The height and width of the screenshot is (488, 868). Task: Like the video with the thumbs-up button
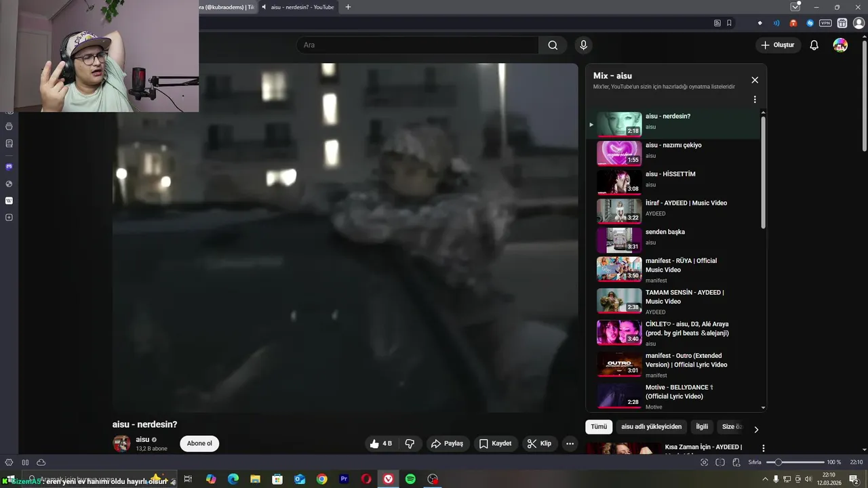381,444
